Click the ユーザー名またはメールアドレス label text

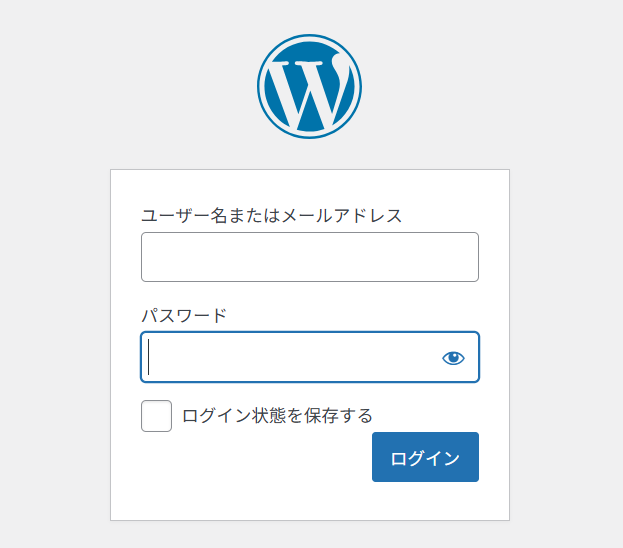[271, 215]
